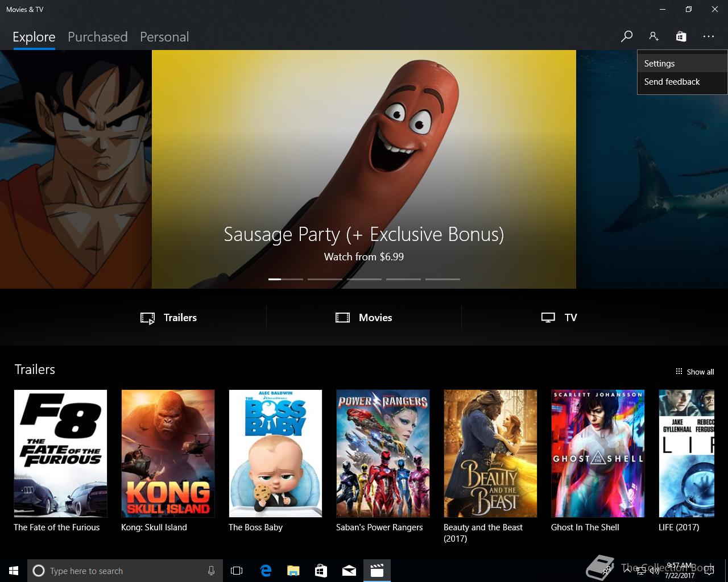Image resolution: width=728 pixels, height=582 pixels.
Task: Click the Movies film strip icon
Action: (342, 318)
